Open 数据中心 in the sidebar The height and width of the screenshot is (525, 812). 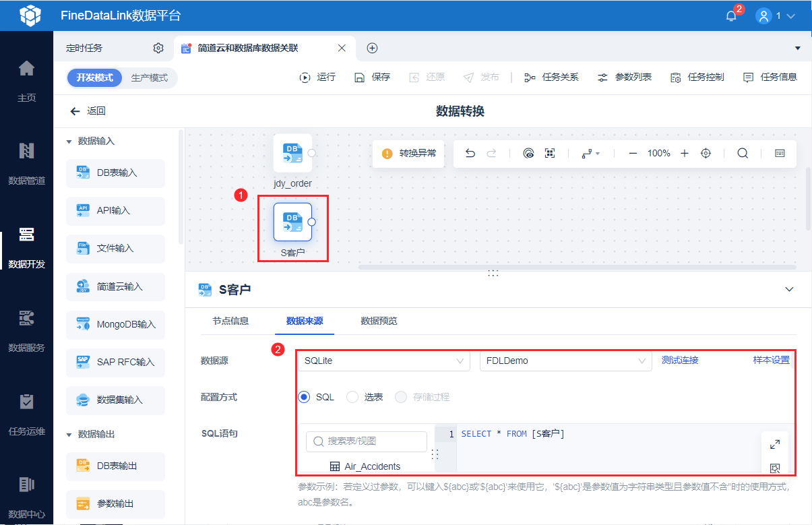click(x=26, y=497)
